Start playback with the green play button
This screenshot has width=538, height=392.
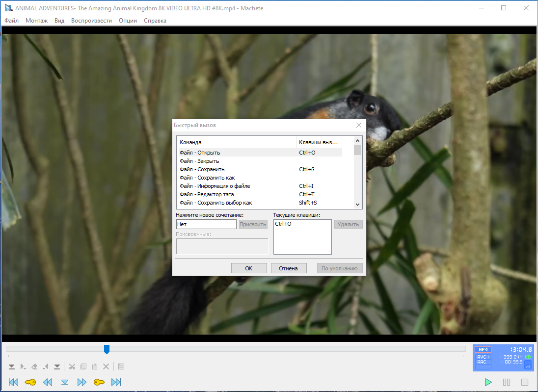coord(488,382)
